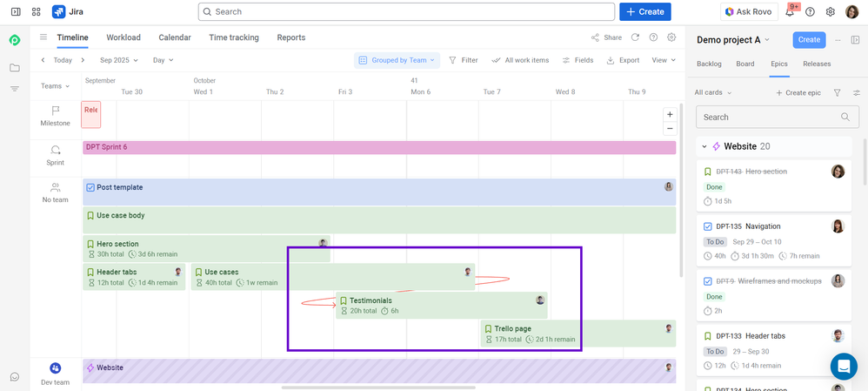The width and height of the screenshot is (868, 391).
Task: Open the All cards dropdown
Action: pos(713,92)
